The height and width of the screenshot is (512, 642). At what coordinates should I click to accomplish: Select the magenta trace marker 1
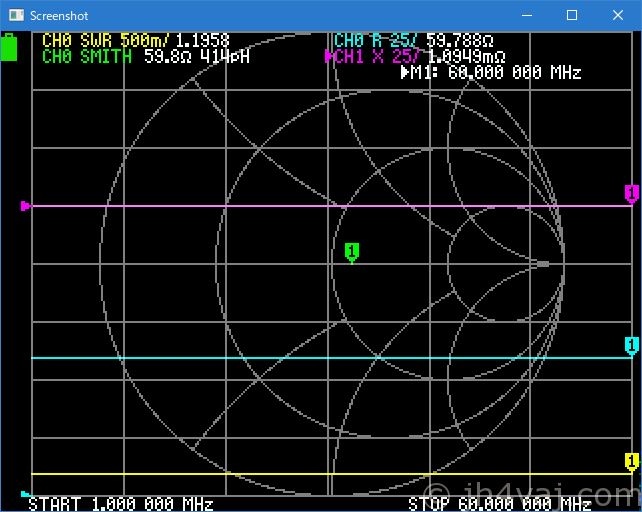click(632, 194)
